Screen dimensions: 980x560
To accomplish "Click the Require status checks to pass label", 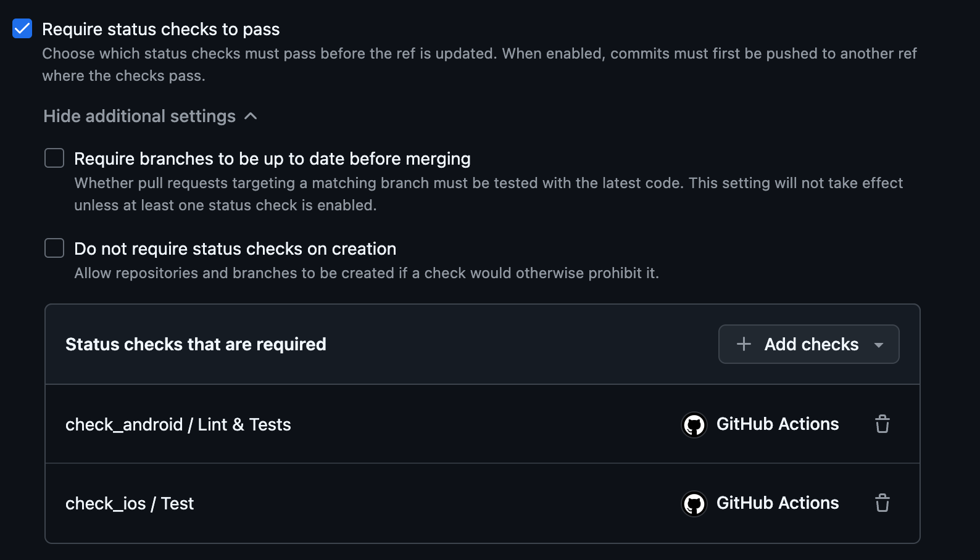I will pos(160,29).
